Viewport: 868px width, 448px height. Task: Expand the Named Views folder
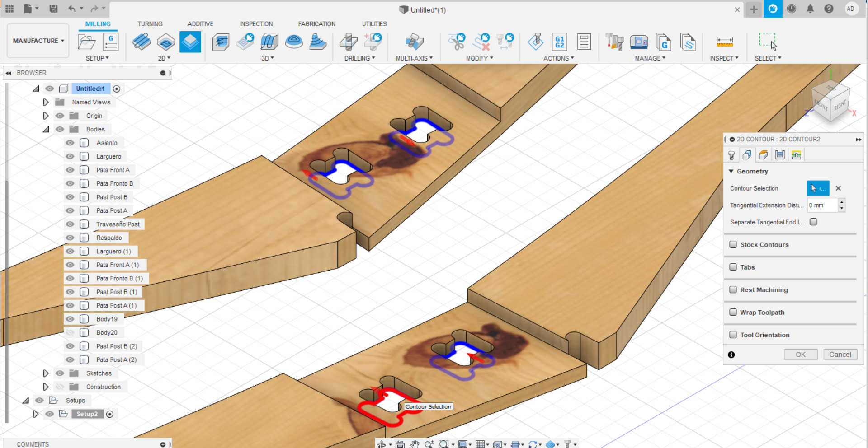click(x=46, y=102)
